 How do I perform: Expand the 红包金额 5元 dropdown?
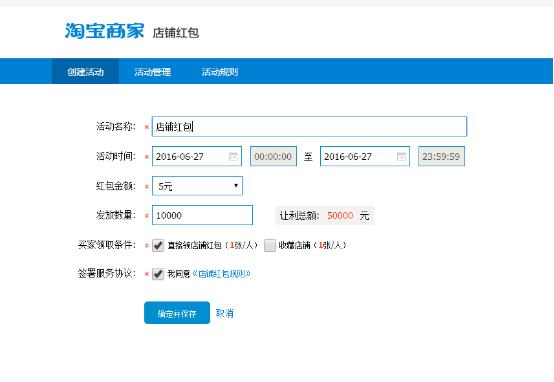(x=197, y=186)
